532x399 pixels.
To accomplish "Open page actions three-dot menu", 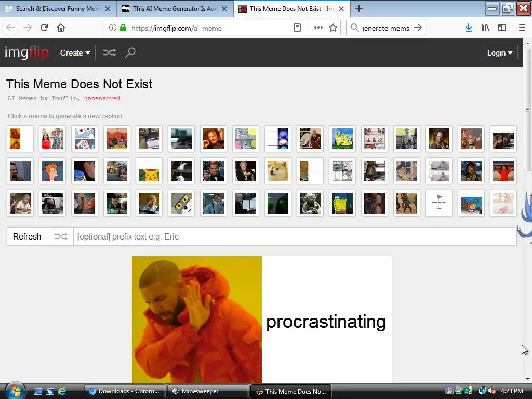I will 318,28.
